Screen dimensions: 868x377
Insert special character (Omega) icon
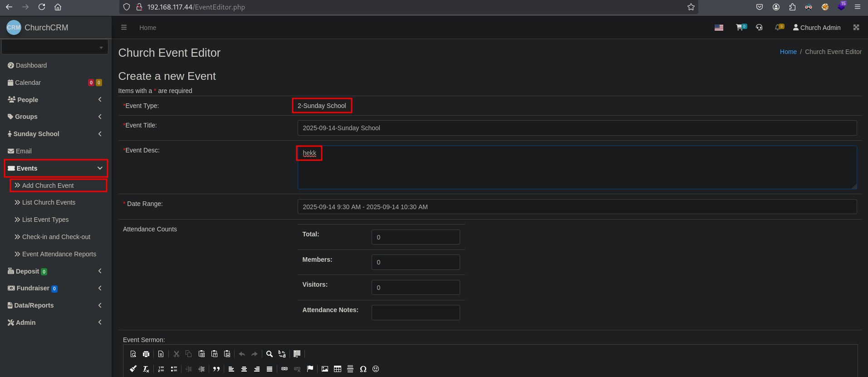[x=363, y=369]
